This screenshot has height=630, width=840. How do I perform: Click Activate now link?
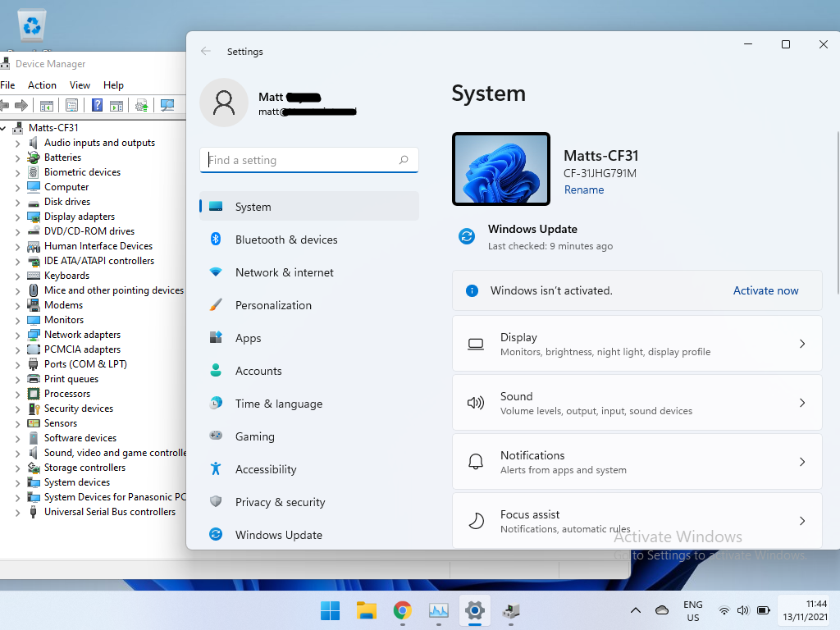tap(765, 290)
